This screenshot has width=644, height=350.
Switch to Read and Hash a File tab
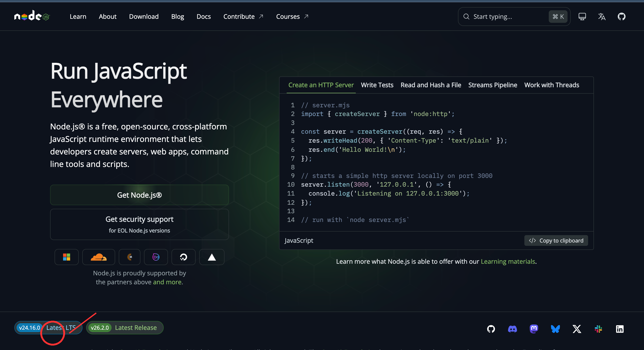[431, 85]
